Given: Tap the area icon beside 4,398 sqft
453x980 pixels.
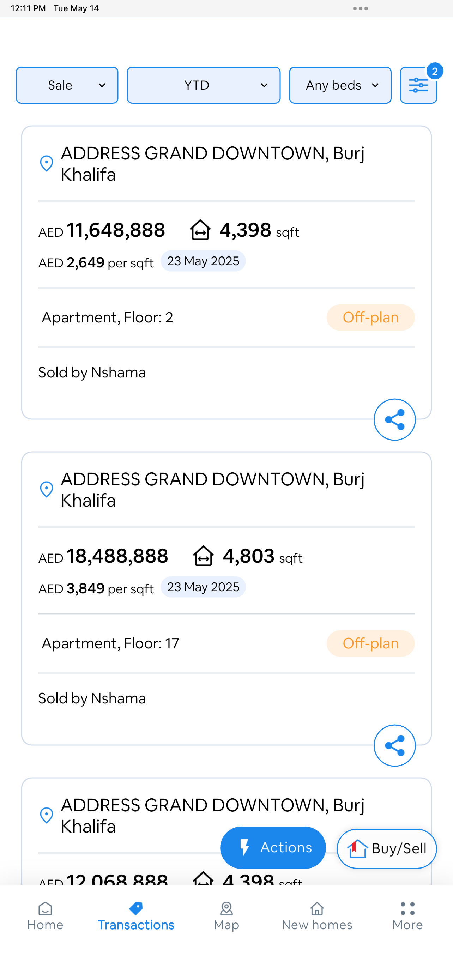Looking at the screenshot, I should (x=200, y=230).
